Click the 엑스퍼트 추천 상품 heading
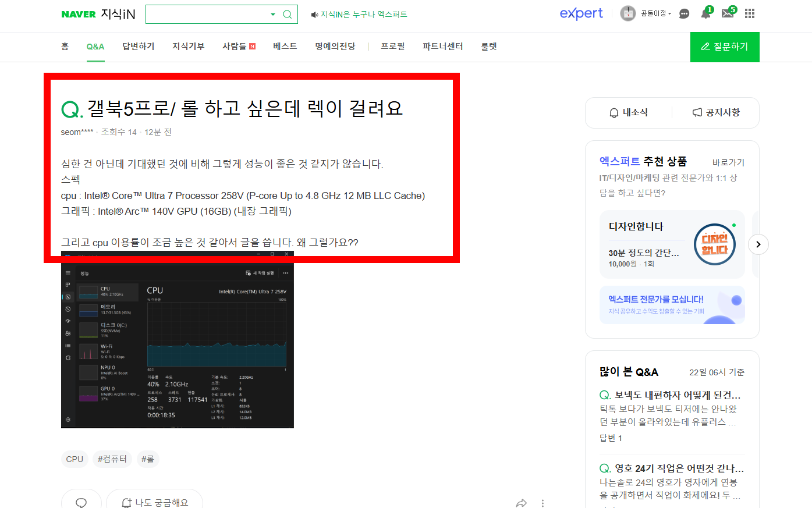Viewport: 812px width, 508px height. [643, 161]
